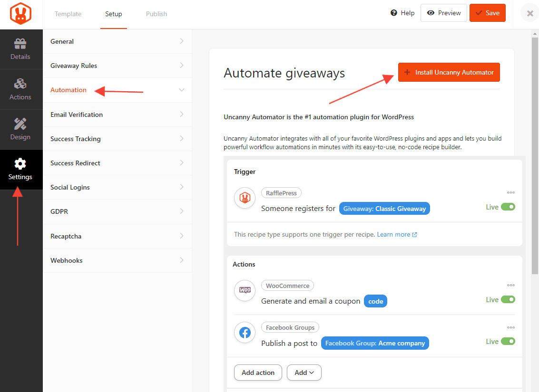Open the RafflePress trigger three-dot menu

click(511, 192)
